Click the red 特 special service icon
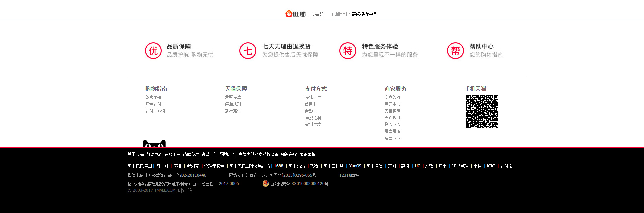Image resolution: width=644 pixels, height=213 pixels. tap(348, 51)
